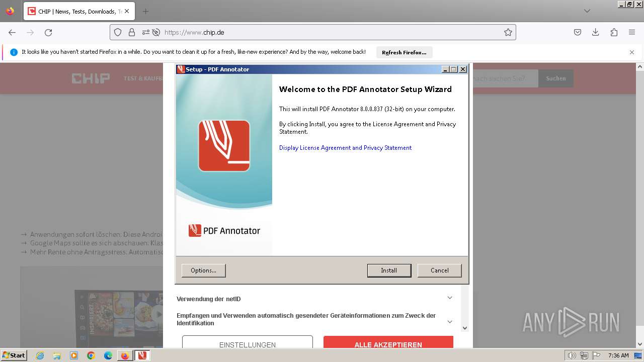Dismiss the Firefox refresh notification

click(632, 52)
